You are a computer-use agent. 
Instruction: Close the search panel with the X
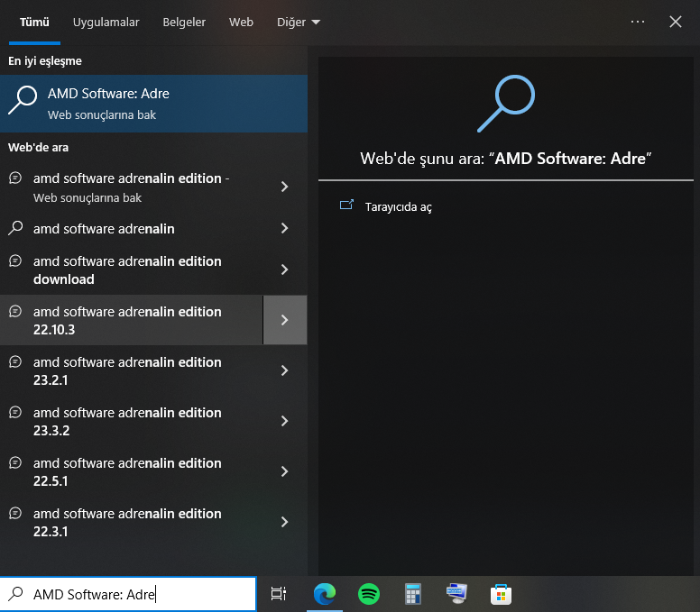coord(676,22)
